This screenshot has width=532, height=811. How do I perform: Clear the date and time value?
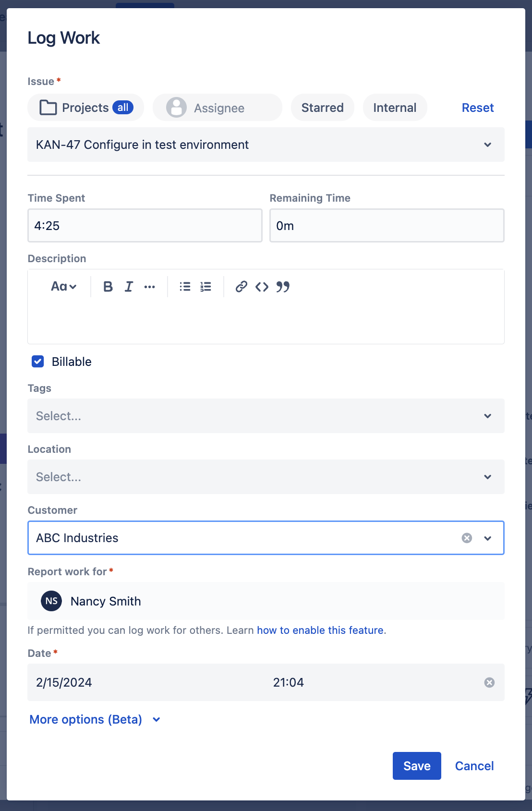click(489, 682)
